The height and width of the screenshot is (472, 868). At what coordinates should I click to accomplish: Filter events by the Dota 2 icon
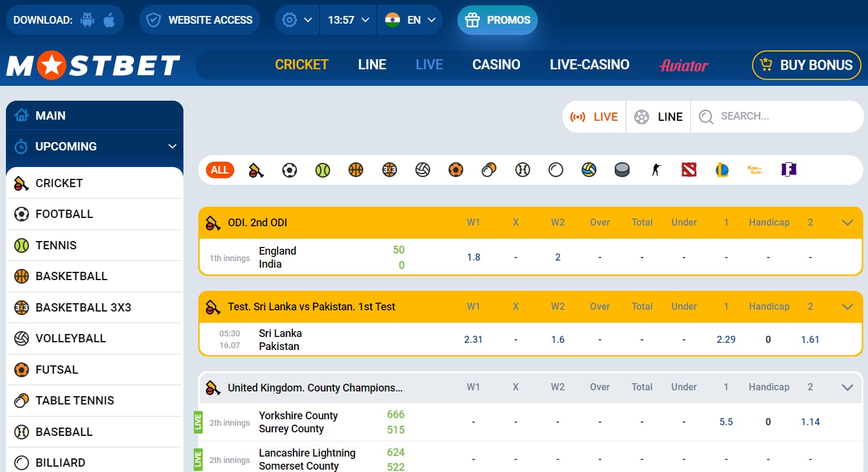click(689, 171)
